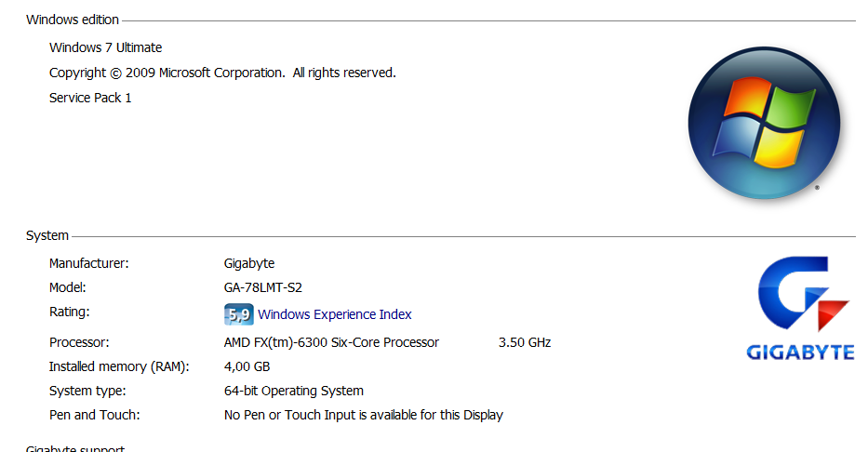Image resolution: width=868 pixels, height=452 pixels.
Task: Click the GIGABYTE brand wordmark
Action: point(800,352)
